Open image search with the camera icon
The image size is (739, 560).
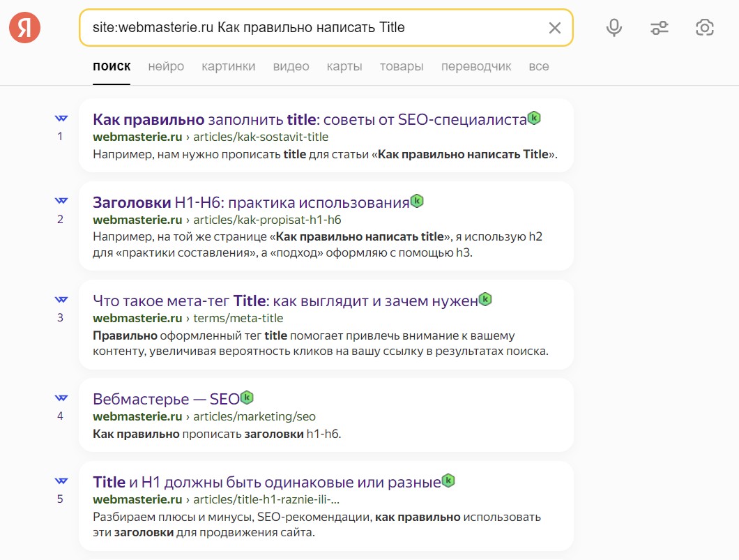(705, 28)
